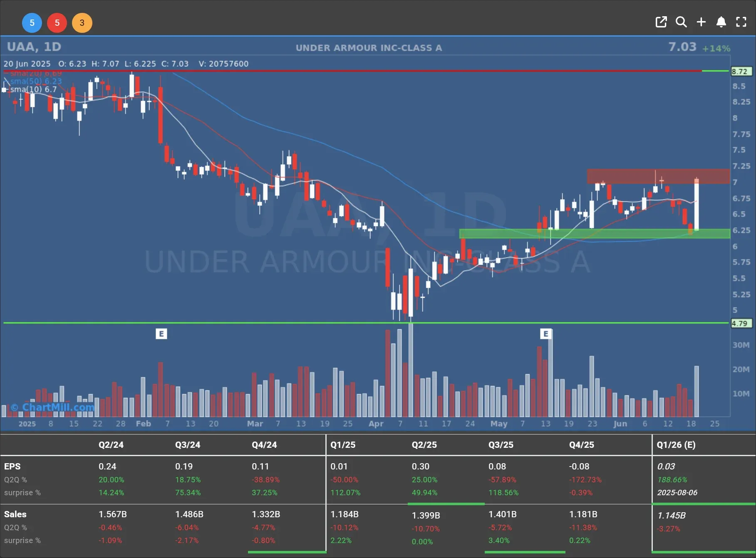Click estimated Sales 1.145B
This screenshot has height=558, width=756.
pos(672,516)
